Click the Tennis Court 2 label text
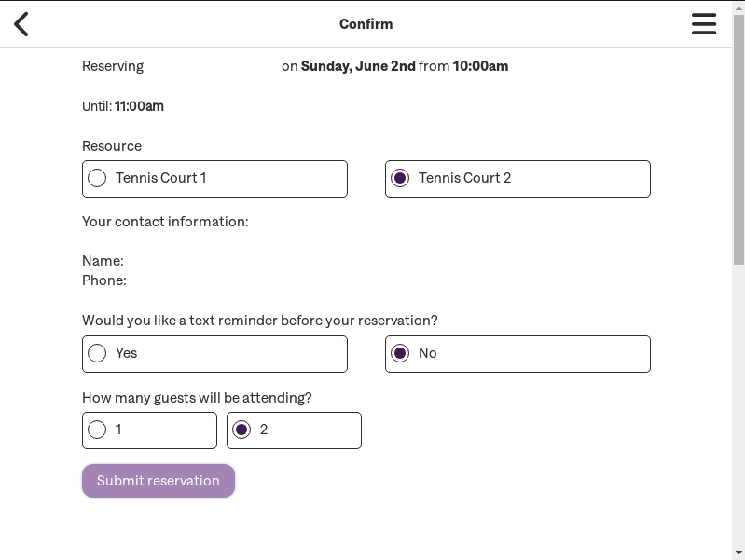 [464, 178]
